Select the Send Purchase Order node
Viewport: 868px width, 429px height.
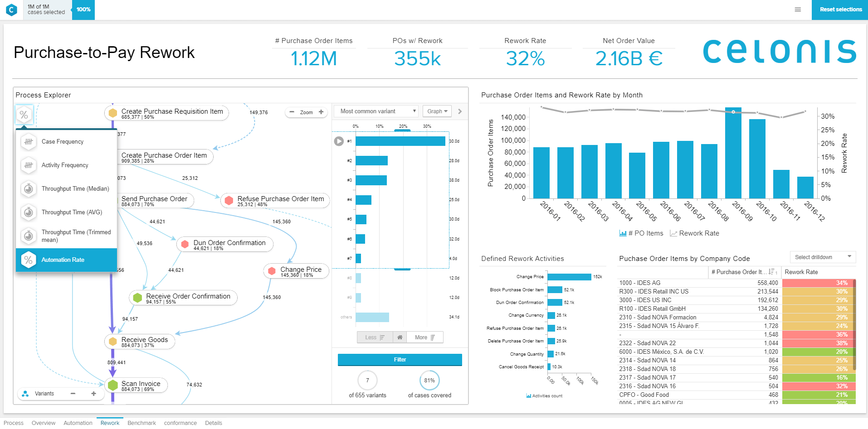pyautogui.click(x=154, y=201)
